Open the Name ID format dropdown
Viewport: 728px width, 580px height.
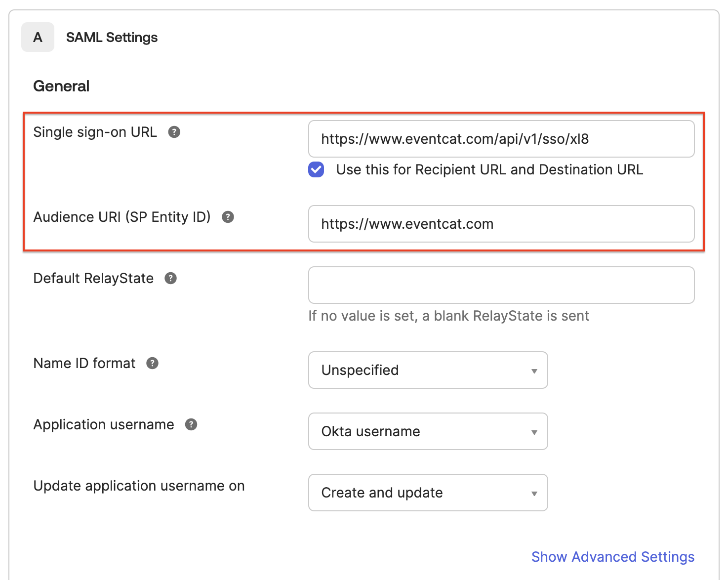428,370
